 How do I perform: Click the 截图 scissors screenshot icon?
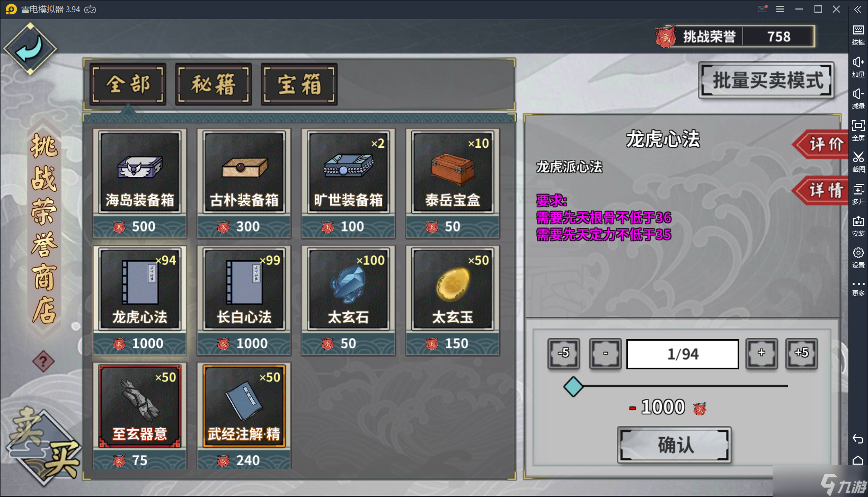tap(858, 162)
